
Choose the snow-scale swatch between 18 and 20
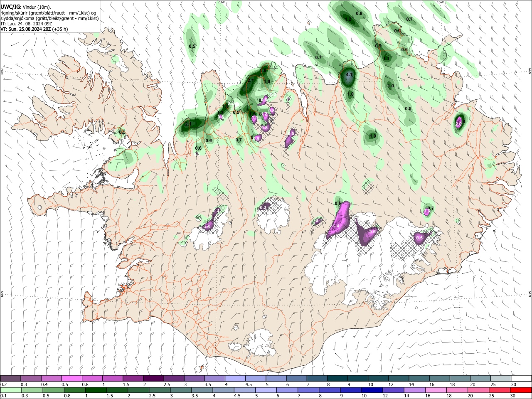pos(461,379)
